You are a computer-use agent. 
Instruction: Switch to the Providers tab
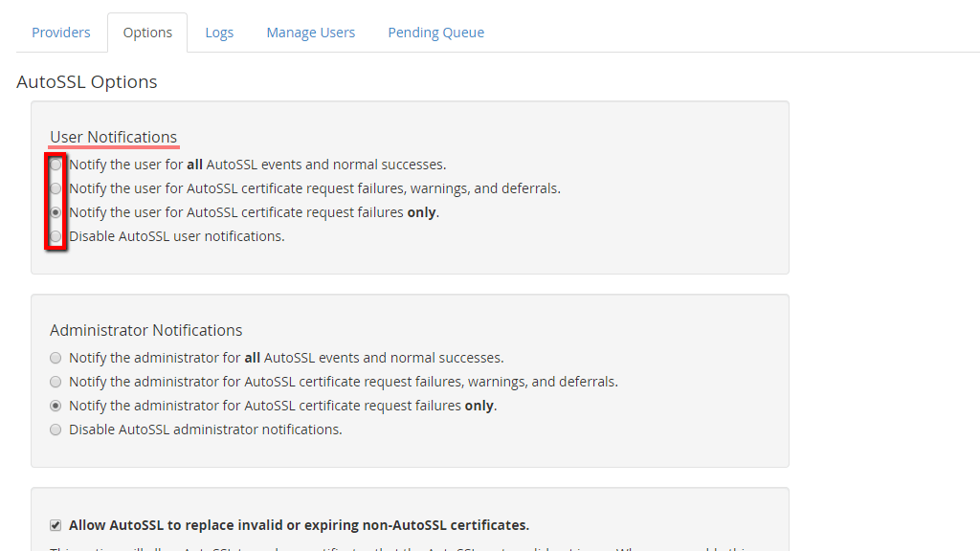tap(60, 32)
